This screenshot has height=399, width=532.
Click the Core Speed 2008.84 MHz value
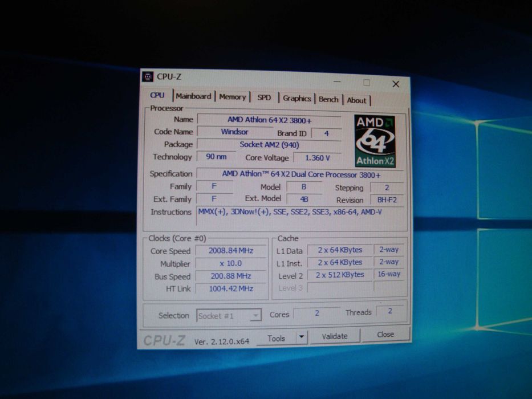click(x=231, y=251)
